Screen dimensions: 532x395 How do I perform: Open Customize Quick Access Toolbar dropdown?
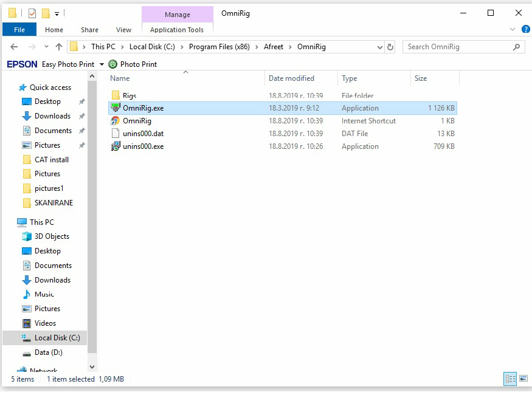point(57,14)
